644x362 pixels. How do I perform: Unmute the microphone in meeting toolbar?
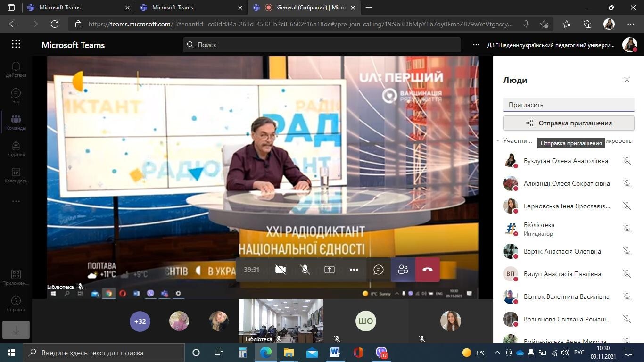tap(305, 270)
